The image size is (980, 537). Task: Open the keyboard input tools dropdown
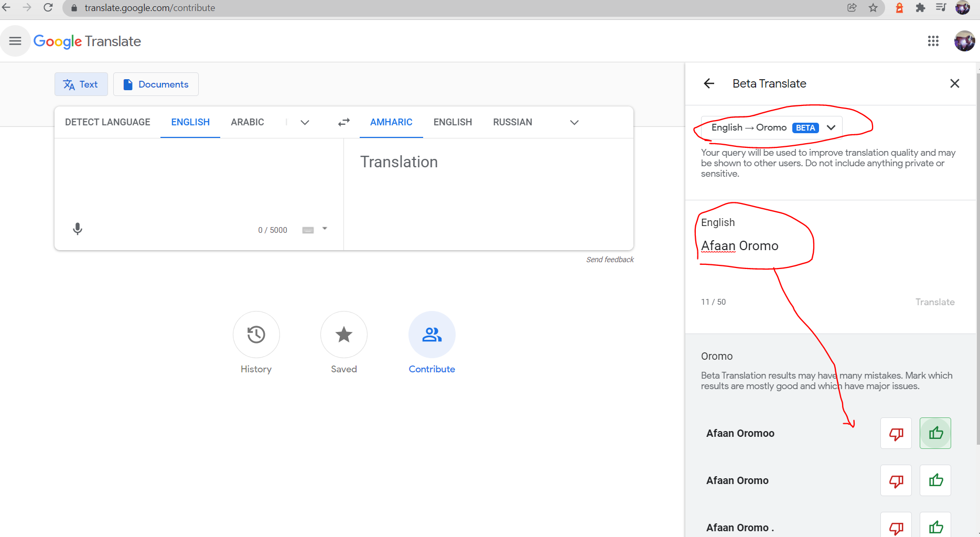pyautogui.click(x=325, y=229)
